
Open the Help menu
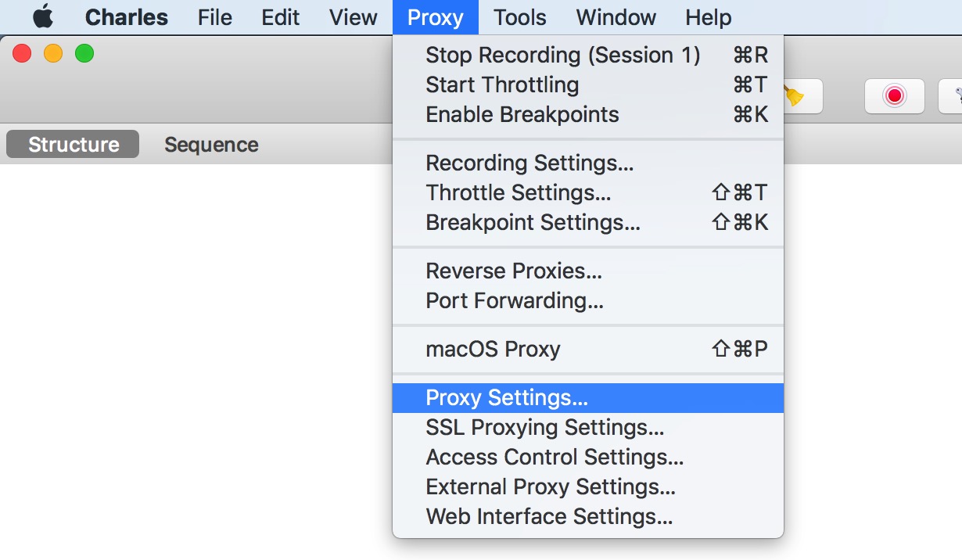pos(709,17)
